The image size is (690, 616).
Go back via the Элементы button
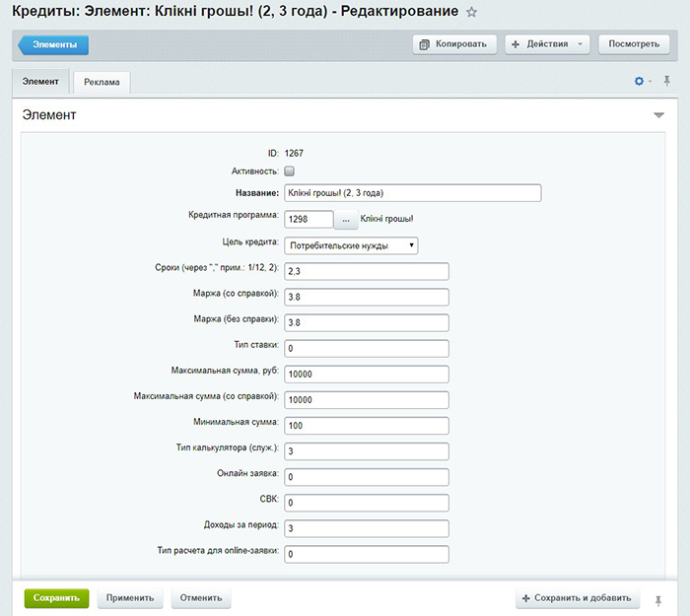coord(54,44)
